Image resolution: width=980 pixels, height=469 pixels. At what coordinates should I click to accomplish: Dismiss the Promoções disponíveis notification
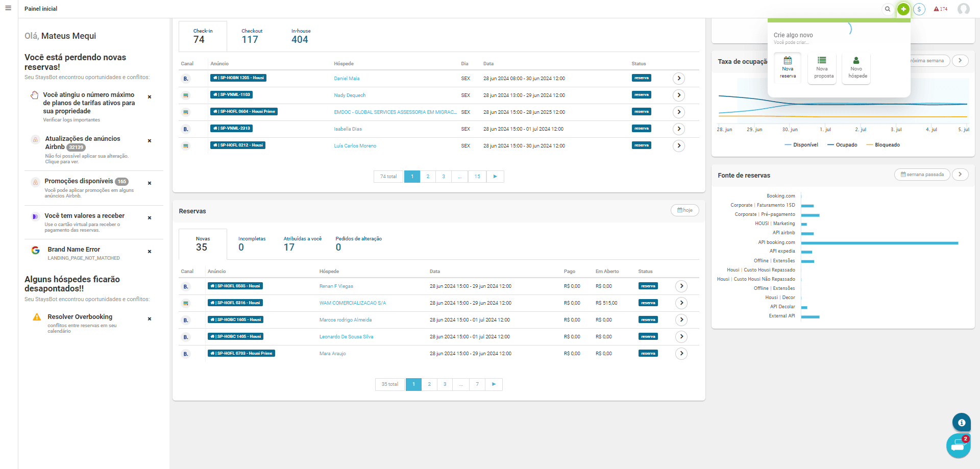(x=150, y=183)
